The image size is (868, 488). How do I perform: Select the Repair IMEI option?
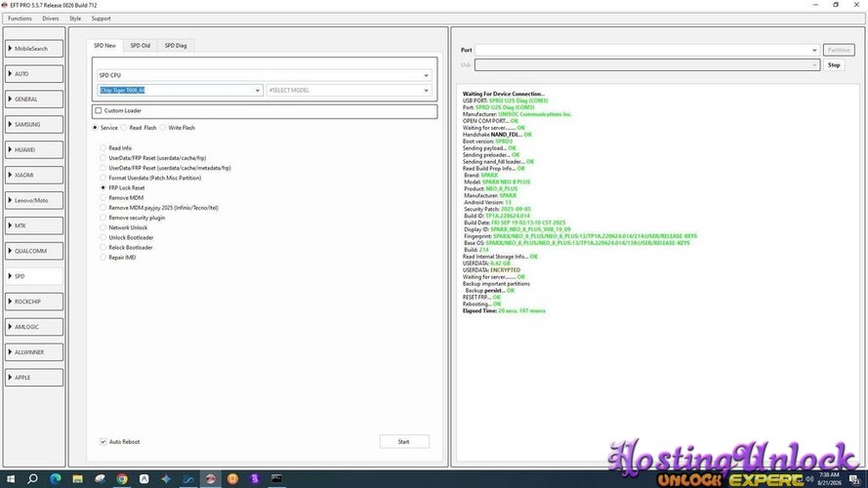(x=103, y=258)
